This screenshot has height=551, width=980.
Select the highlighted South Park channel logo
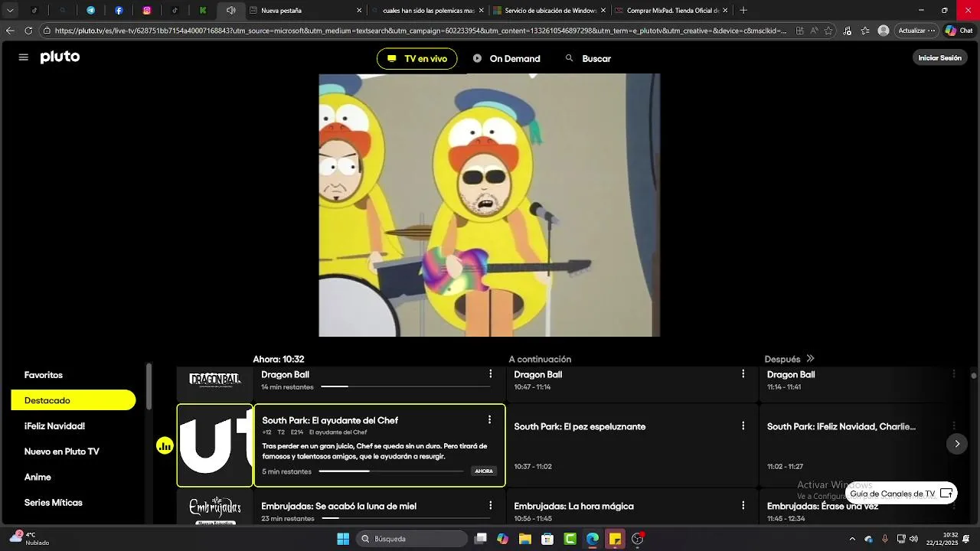(215, 445)
